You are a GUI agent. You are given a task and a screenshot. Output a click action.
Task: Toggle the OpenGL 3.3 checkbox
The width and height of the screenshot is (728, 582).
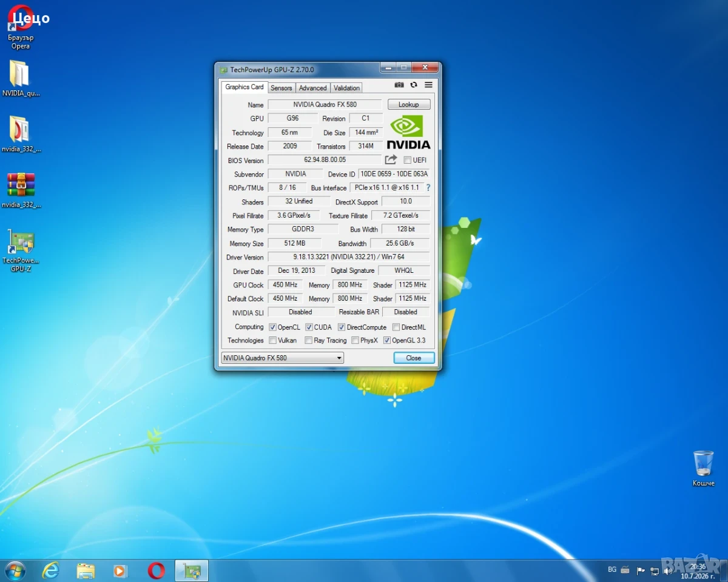pyautogui.click(x=387, y=341)
